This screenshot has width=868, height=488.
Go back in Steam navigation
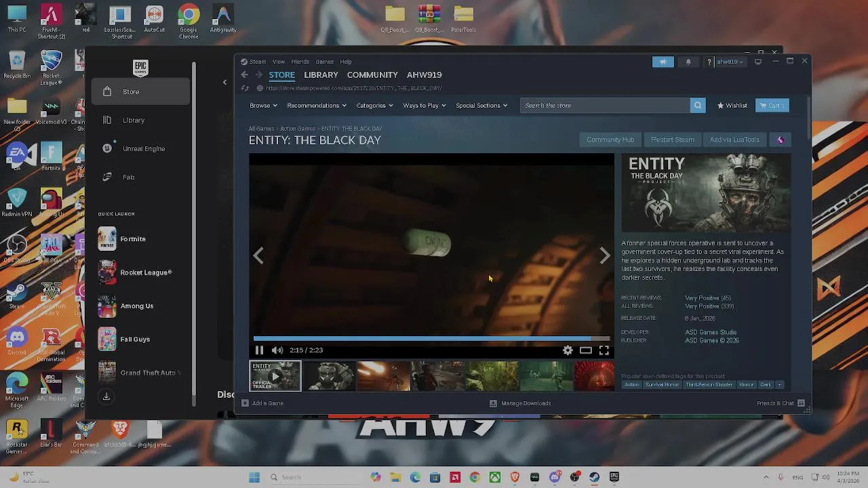[x=245, y=75]
